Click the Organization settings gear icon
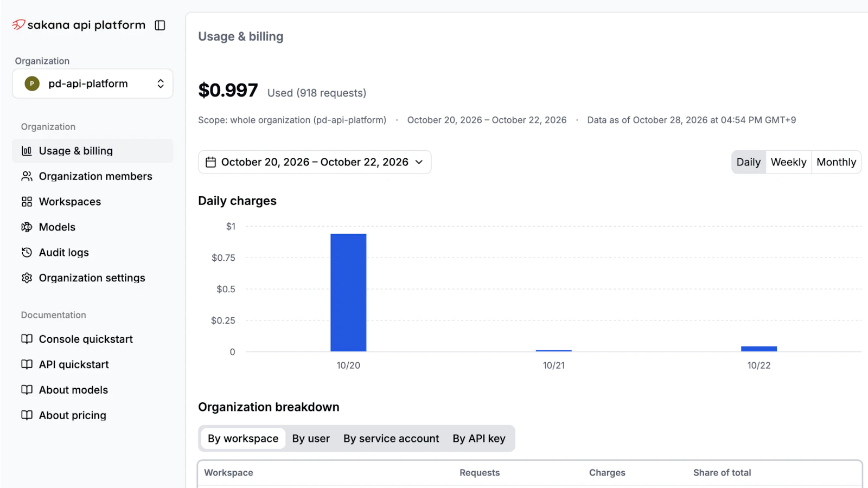This screenshot has height=488, width=868. pyautogui.click(x=27, y=278)
